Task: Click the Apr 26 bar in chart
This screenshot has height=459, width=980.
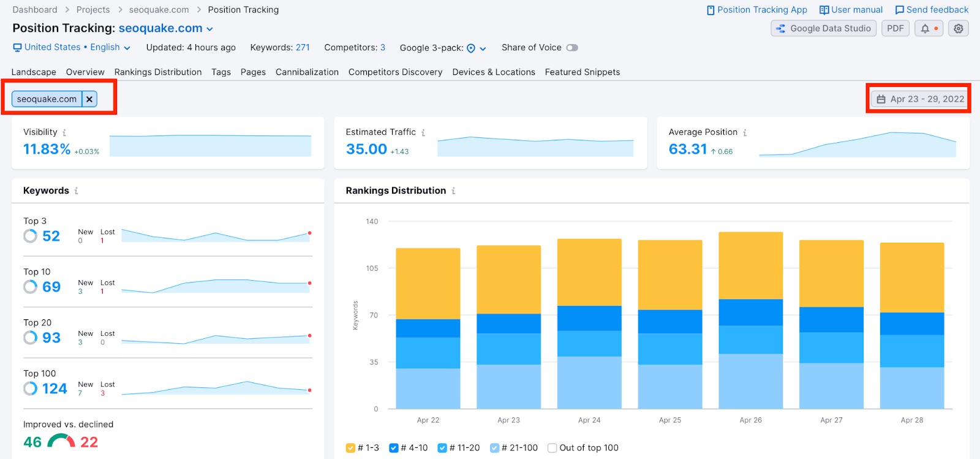Action: click(x=751, y=321)
